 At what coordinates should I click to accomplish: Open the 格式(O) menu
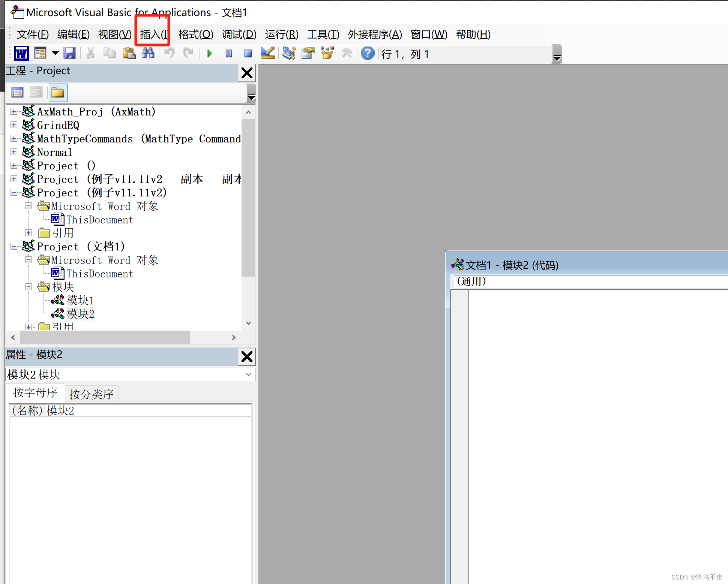[x=196, y=34]
